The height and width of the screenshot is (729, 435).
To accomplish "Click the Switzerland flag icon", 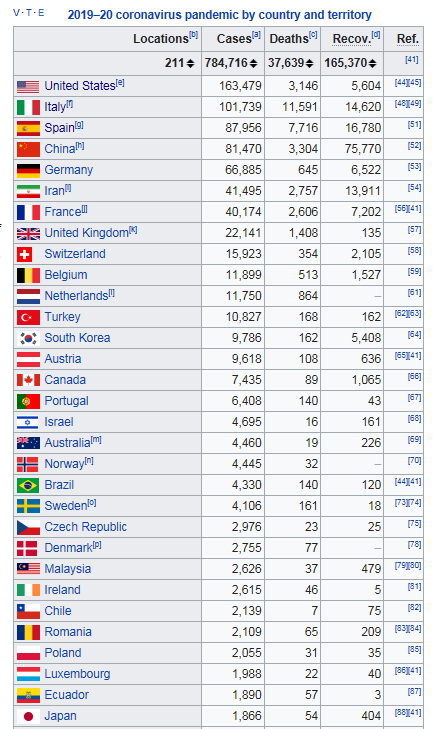I will point(24,254).
